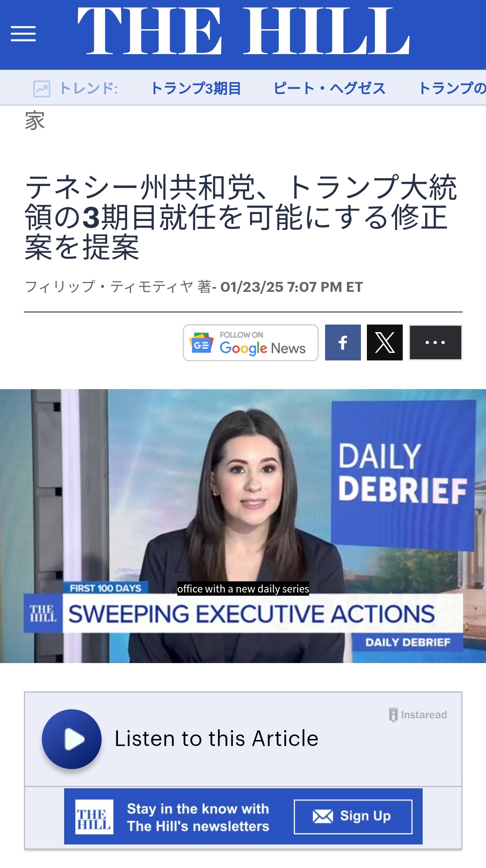This screenshot has height=868, width=486.
Task: Click The Hill logo in the header
Action: pos(243,31)
